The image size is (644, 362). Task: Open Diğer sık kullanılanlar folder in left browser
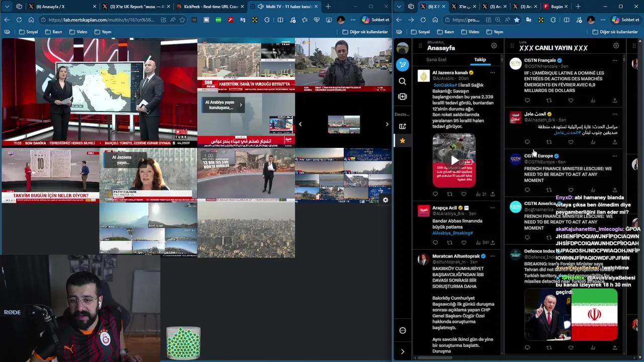(x=365, y=32)
